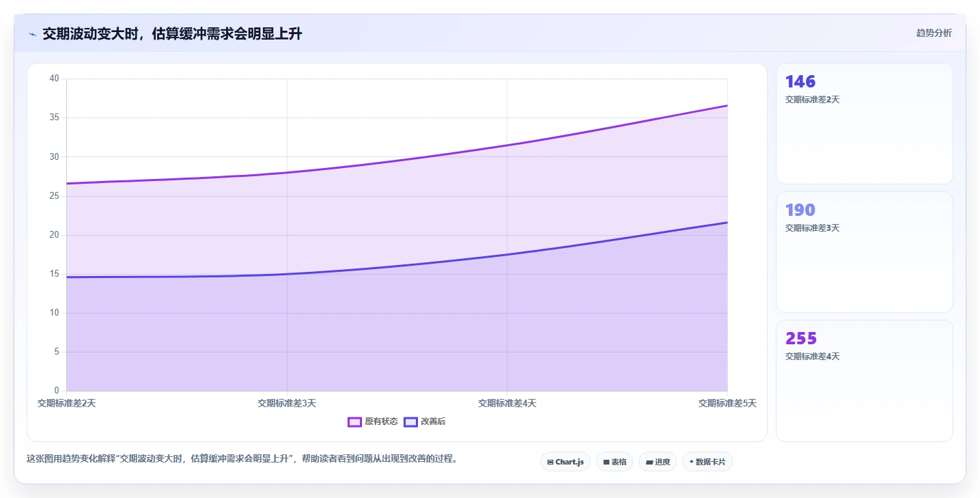Viewport: 980px width, 498px height.
Task: Click the 改善后 legend label
Action: (433, 421)
